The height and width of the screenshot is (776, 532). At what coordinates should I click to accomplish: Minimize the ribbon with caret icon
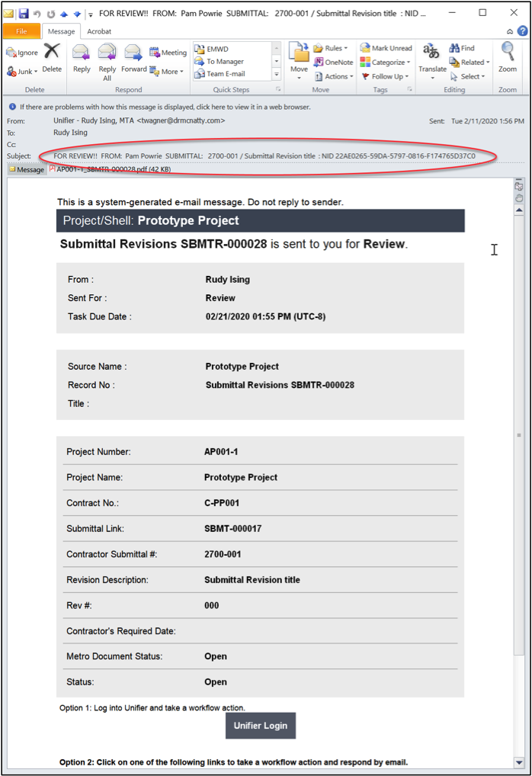point(510,31)
